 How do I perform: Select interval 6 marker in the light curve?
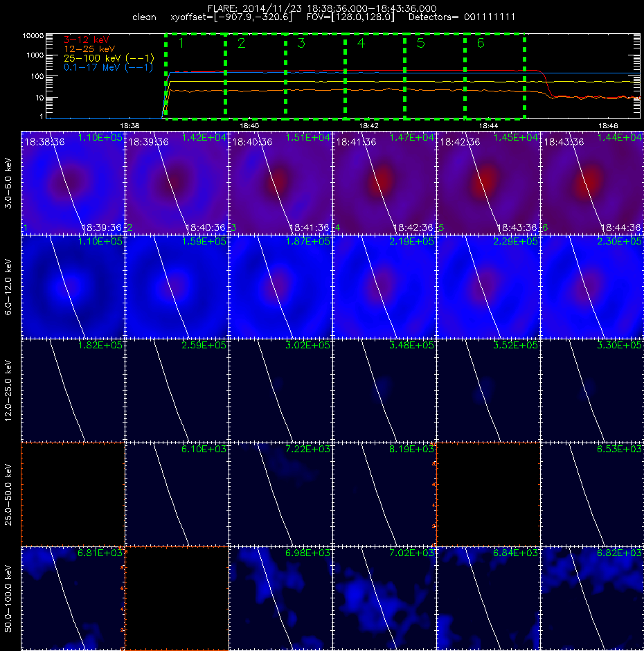481,43
